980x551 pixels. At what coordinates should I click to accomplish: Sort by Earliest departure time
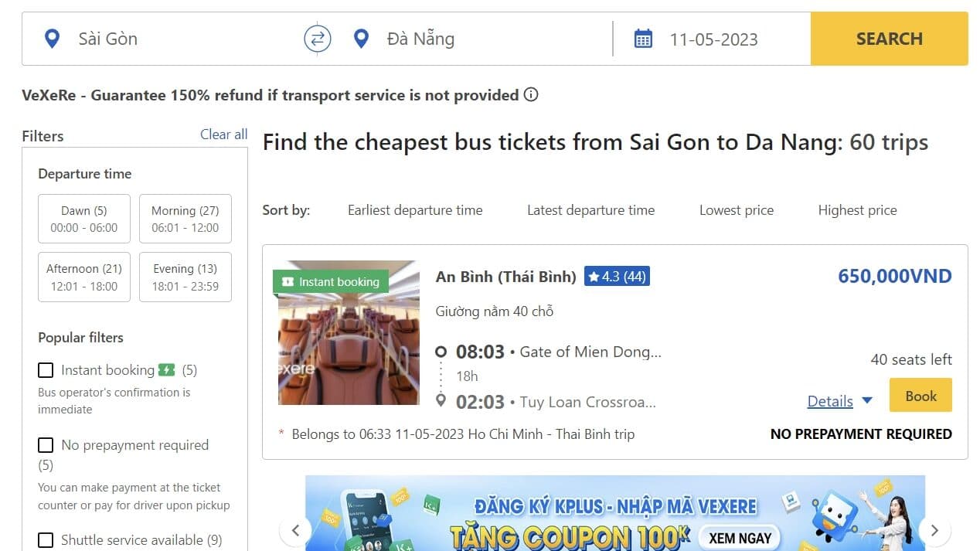click(414, 210)
